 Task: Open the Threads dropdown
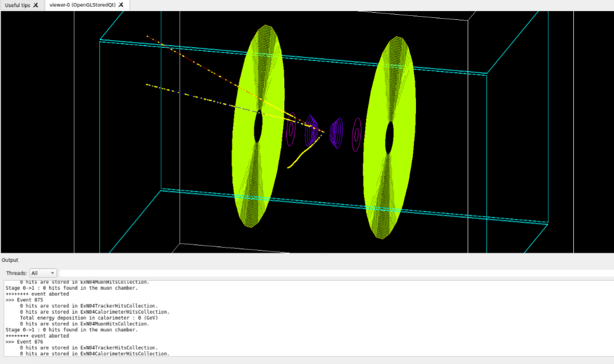click(43, 272)
